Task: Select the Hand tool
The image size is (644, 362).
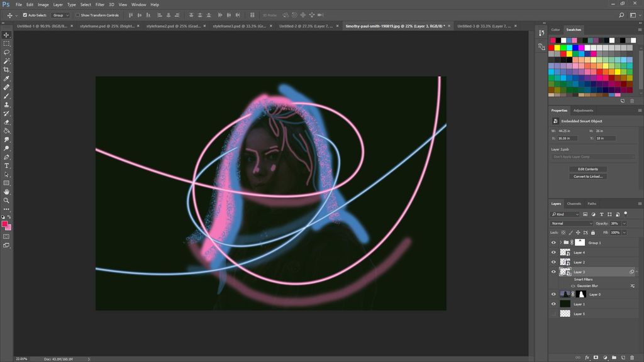Action: [7, 192]
